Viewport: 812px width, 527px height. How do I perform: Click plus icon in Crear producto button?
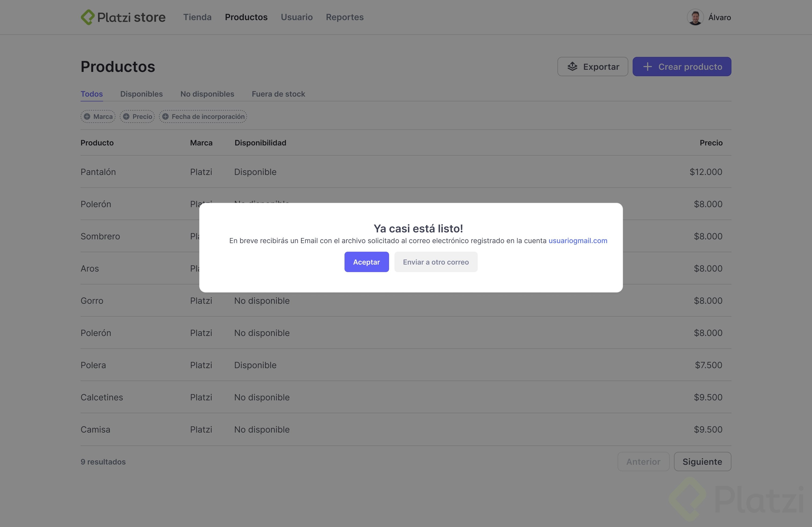(x=647, y=67)
